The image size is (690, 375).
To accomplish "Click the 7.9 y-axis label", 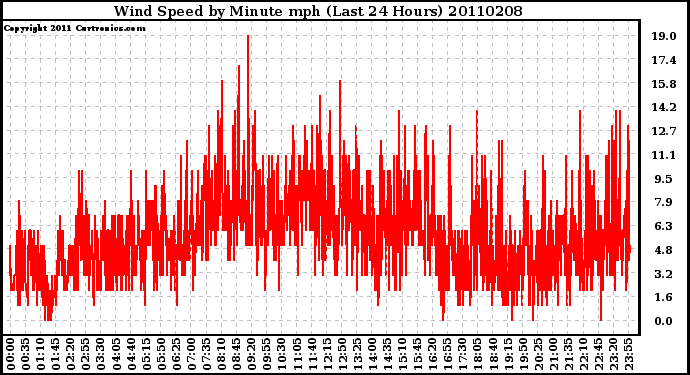I will pyautogui.click(x=664, y=202).
